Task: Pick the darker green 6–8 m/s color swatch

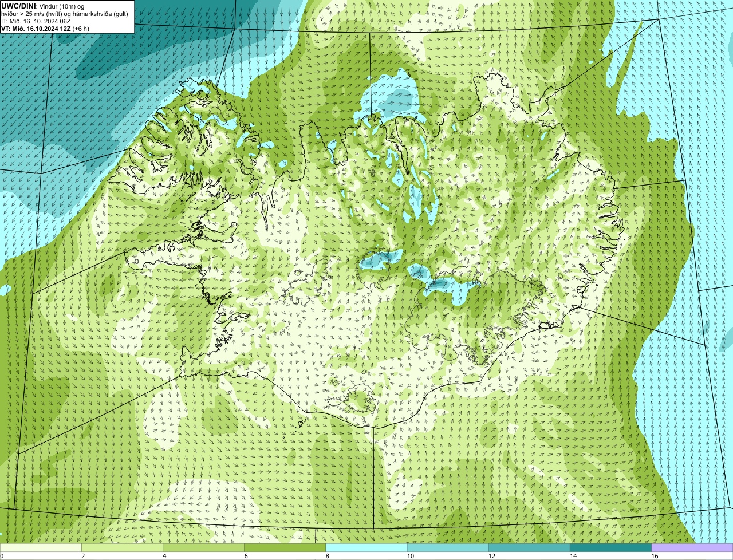Action: (285, 547)
